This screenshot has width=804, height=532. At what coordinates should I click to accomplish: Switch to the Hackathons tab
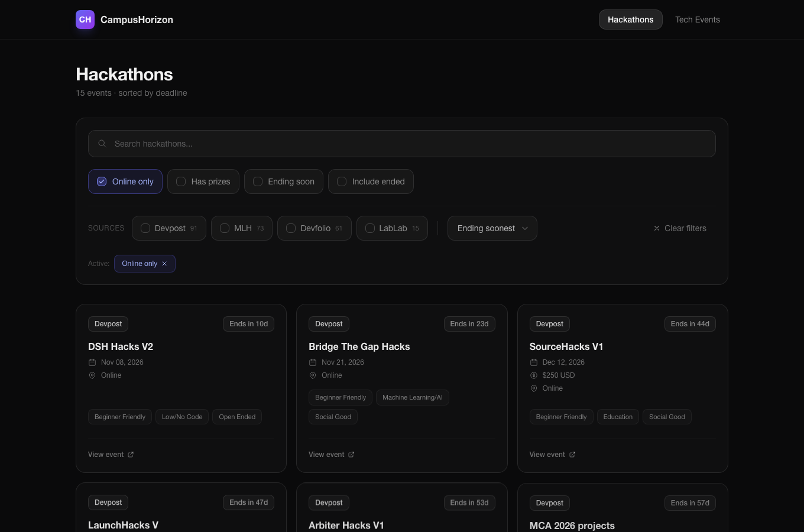point(631,20)
